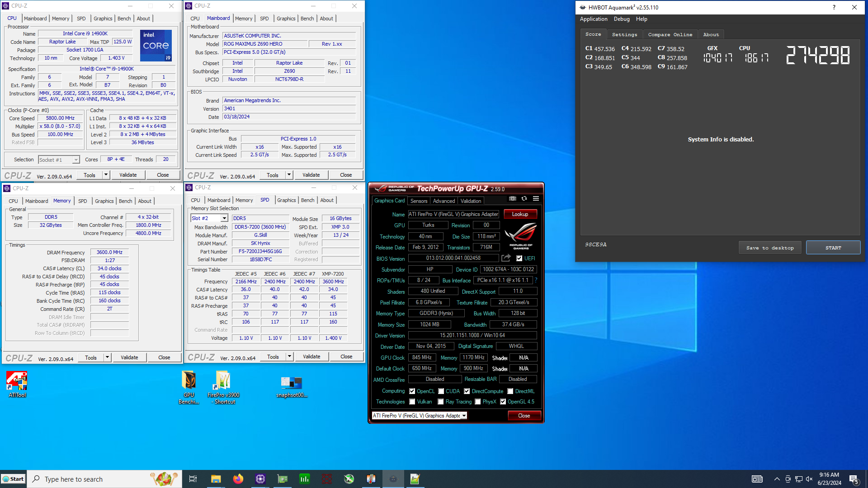Image resolution: width=868 pixels, height=488 pixels.
Task: Open the Compare Online tab in Aquamark
Action: coord(670,35)
